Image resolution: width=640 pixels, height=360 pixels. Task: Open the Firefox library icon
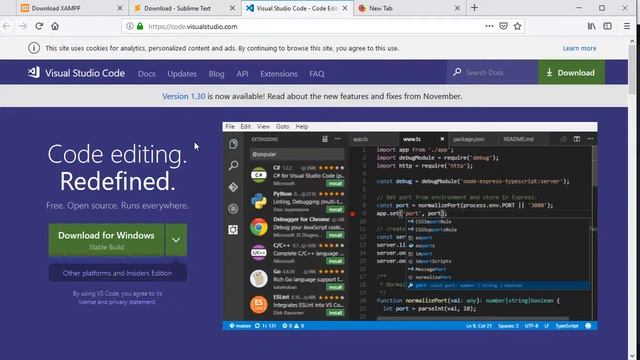591,26
